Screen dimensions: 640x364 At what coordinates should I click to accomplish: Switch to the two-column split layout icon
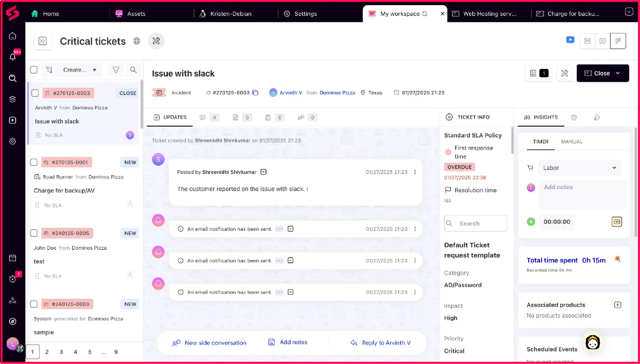[602, 41]
